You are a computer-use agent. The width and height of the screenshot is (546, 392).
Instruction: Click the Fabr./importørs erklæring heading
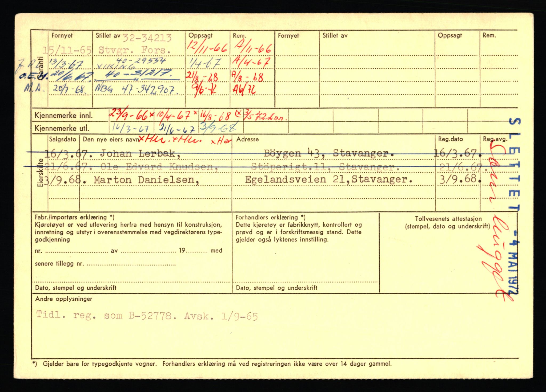click(75, 217)
